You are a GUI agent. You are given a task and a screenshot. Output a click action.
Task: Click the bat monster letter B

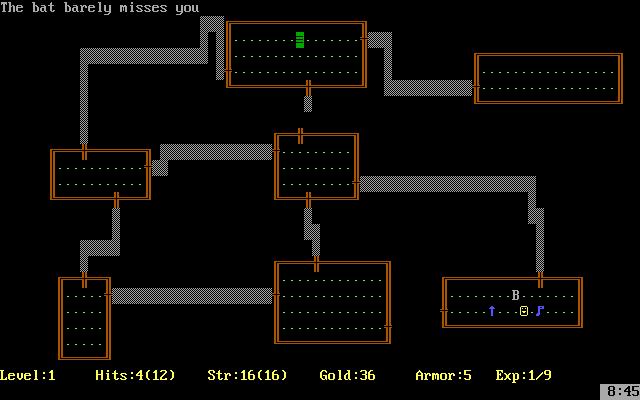point(516,296)
